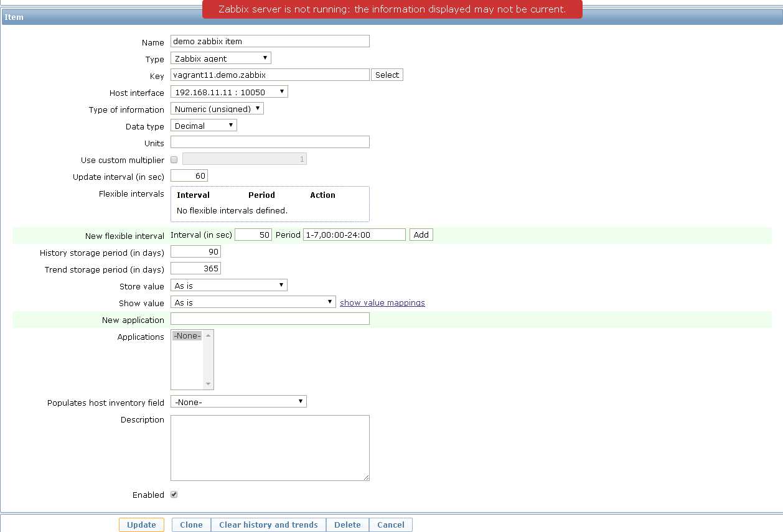Click the Delete button
Viewport: 783px width, 532px height.
[347, 525]
